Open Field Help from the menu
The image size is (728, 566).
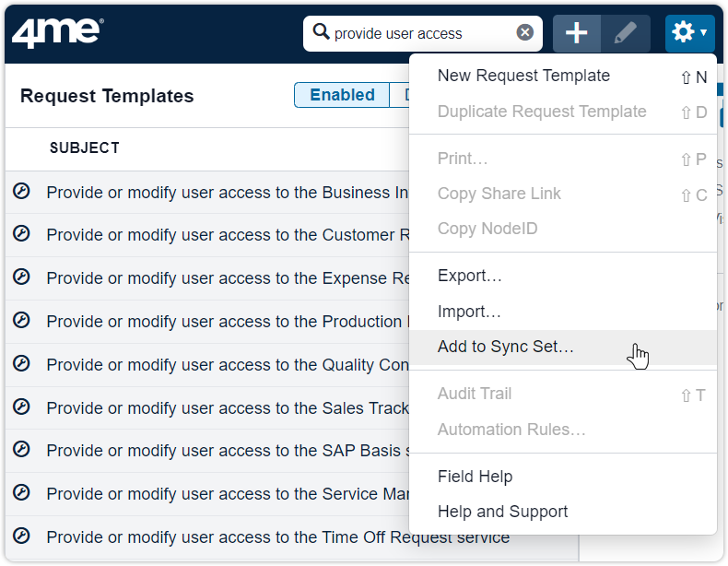click(x=563, y=477)
